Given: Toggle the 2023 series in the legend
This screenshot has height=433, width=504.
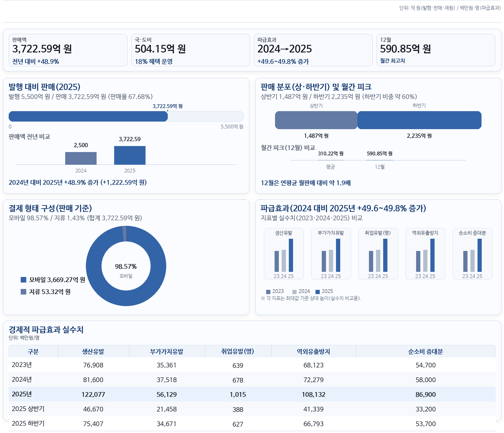Looking at the screenshot, I should (268, 291).
